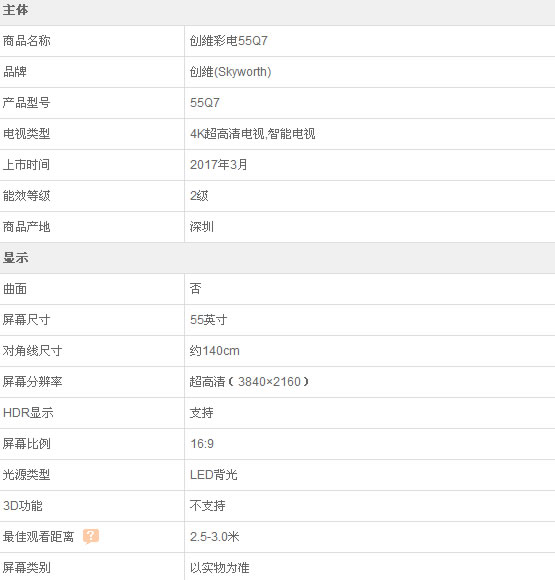Click the 曲面 row label
This screenshot has height=580, width=555.
(x=15, y=289)
